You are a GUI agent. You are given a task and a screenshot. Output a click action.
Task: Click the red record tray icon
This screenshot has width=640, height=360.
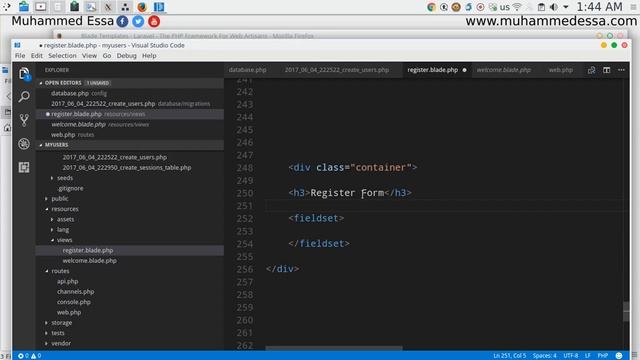480,7
